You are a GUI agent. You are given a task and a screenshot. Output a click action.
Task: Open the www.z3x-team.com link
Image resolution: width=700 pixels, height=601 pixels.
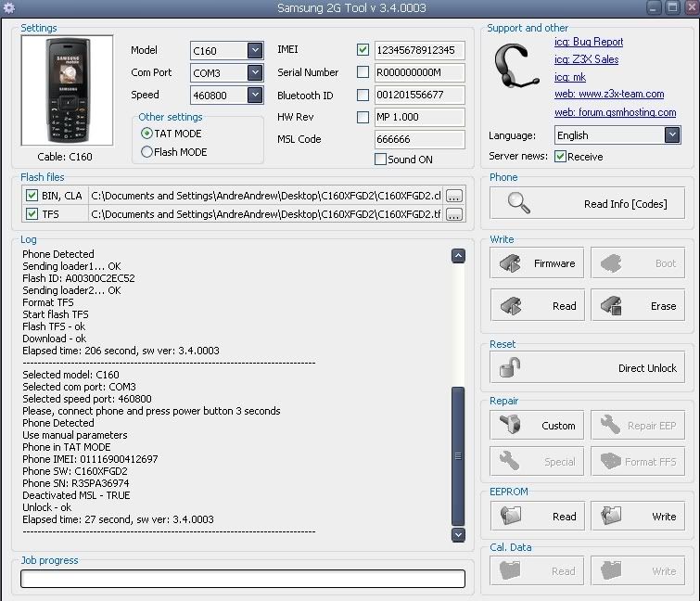609,94
